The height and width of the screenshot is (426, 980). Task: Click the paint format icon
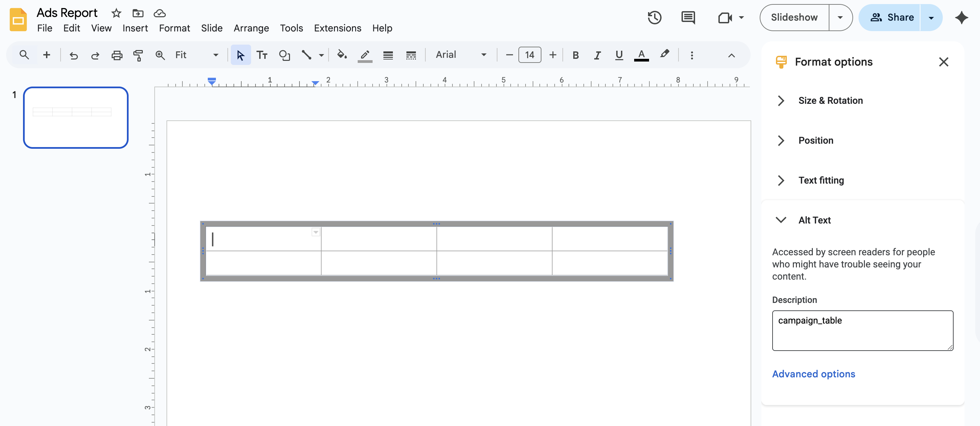pos(138,55)
